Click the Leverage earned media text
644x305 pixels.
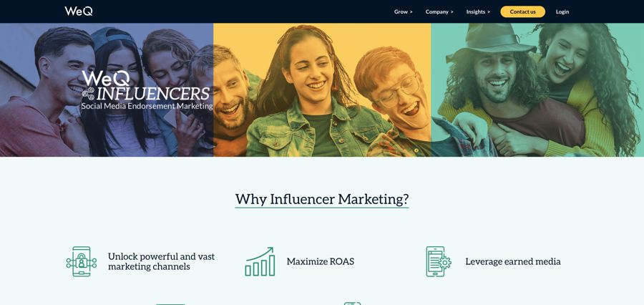[x=513, y=261]
